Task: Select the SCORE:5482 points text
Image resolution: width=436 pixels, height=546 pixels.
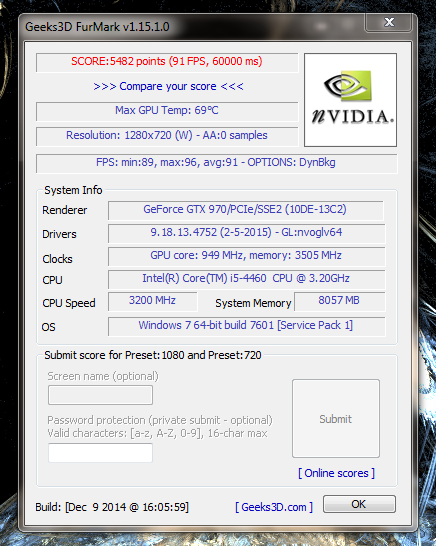Action: tap(167, 62)
